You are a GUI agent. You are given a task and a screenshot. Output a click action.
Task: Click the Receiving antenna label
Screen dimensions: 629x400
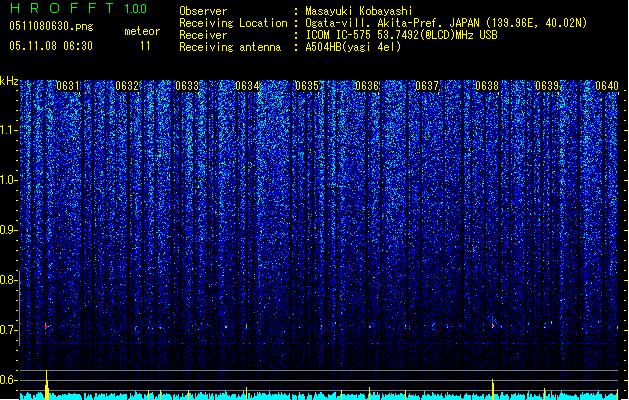230,47
